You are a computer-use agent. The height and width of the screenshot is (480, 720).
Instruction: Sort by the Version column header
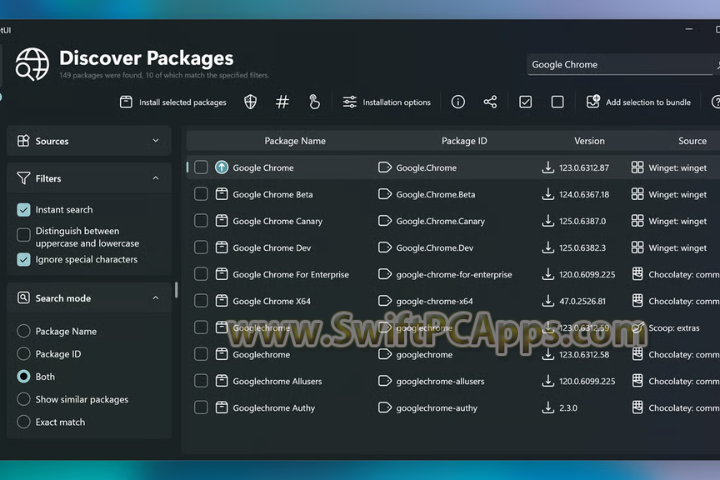coord(589,141)
